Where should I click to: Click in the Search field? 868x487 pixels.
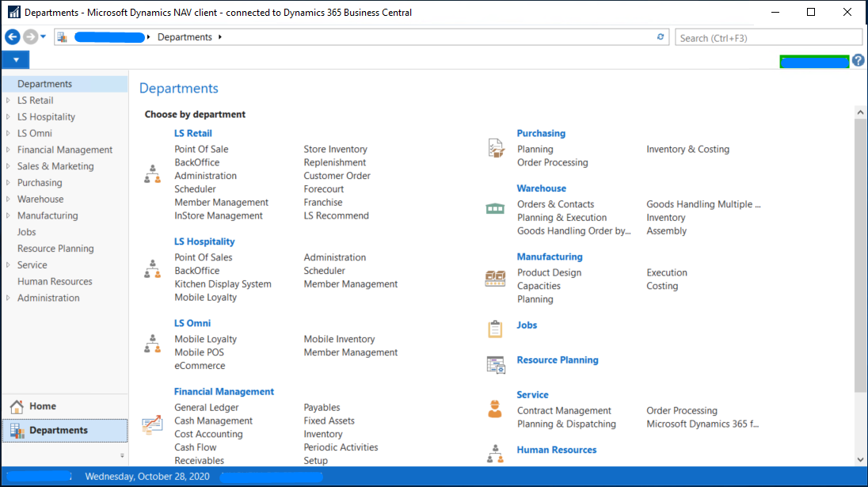pyautogui.click(x=768, y=38)
